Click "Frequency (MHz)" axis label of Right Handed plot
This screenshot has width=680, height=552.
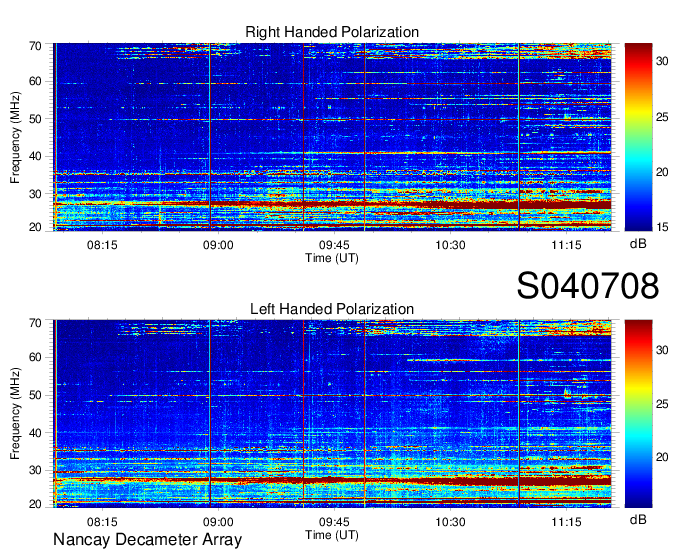click(x=15, y=137)
